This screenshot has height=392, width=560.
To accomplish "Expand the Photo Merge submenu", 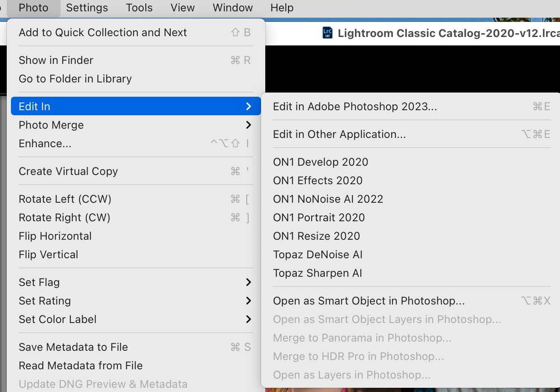I will [x=136, y=125].
